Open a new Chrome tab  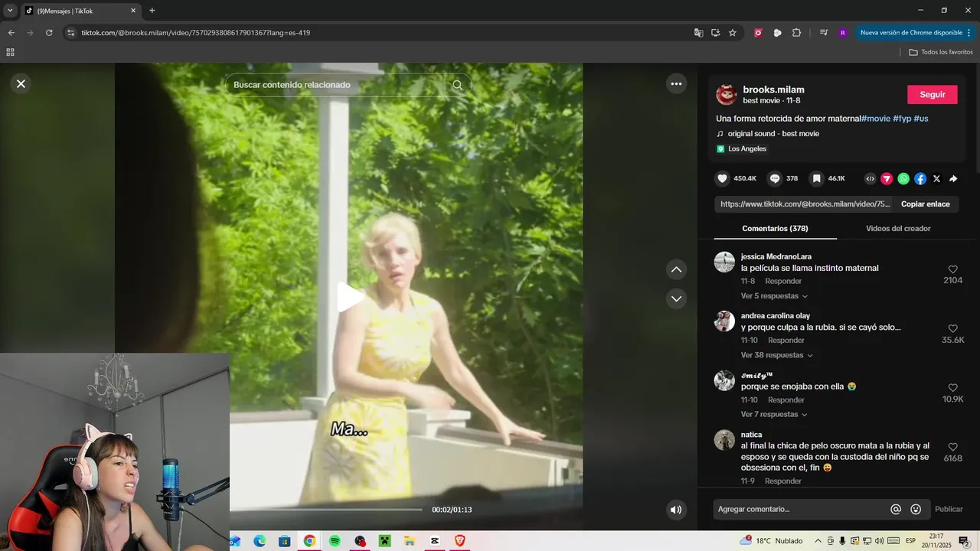point(152,11)
